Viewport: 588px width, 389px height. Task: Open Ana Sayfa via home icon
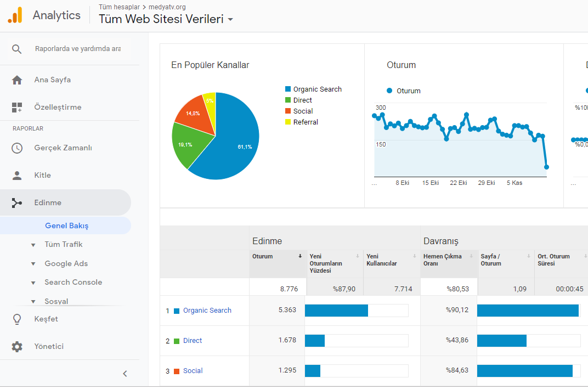point(17,80)
